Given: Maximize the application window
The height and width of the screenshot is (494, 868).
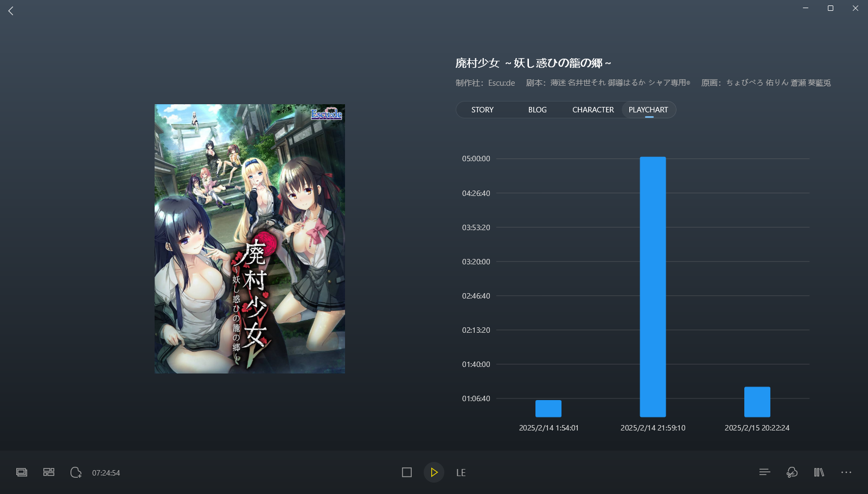Looking at the screenshot, I should (831, 8).
